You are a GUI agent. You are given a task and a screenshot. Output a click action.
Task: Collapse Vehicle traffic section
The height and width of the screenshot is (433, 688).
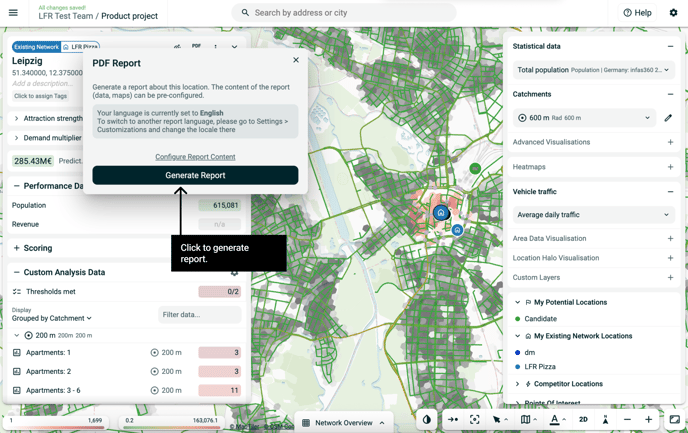click(670, 192)
